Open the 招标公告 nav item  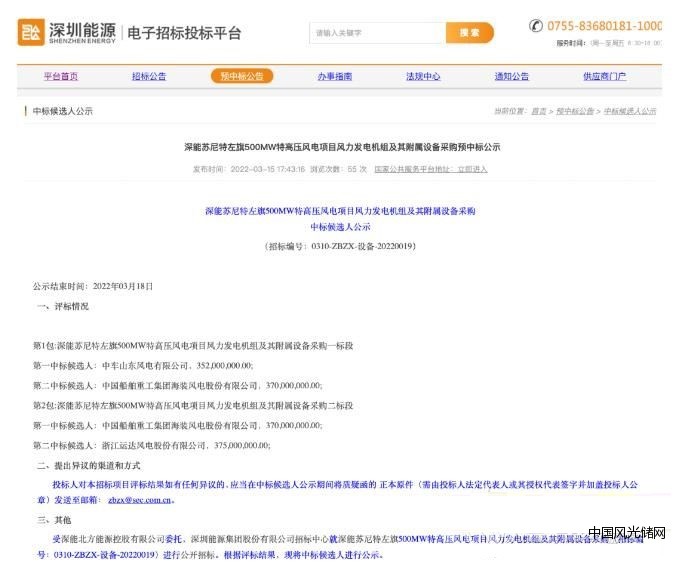pyautogui.click(x=149, y=76)
